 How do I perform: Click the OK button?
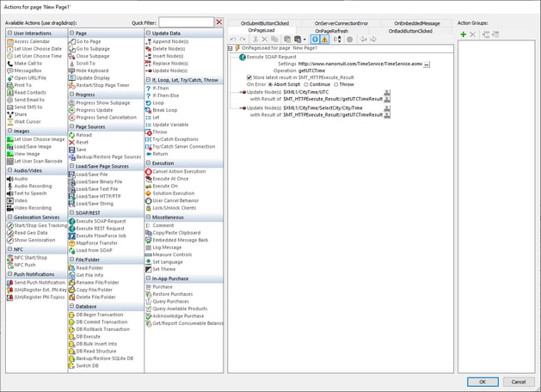click(483, 382)
